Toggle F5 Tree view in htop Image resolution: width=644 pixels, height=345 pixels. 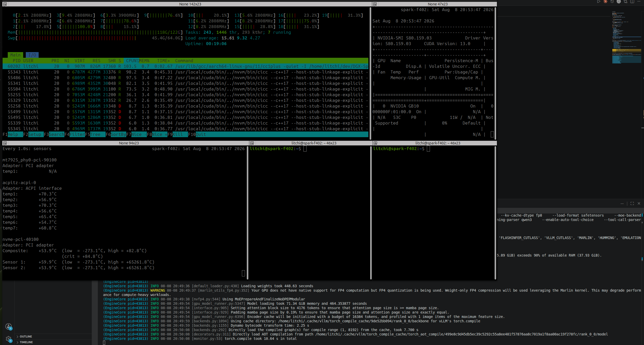(95, 134)
